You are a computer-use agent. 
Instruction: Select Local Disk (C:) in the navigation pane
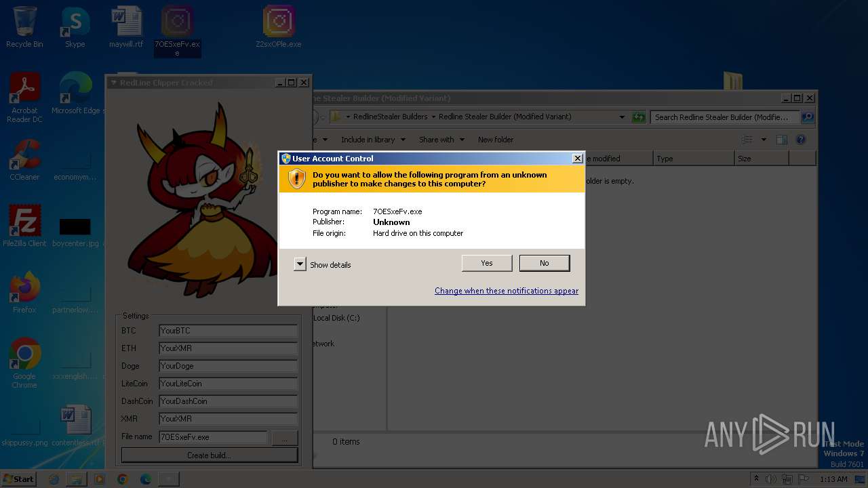(336, 318)
